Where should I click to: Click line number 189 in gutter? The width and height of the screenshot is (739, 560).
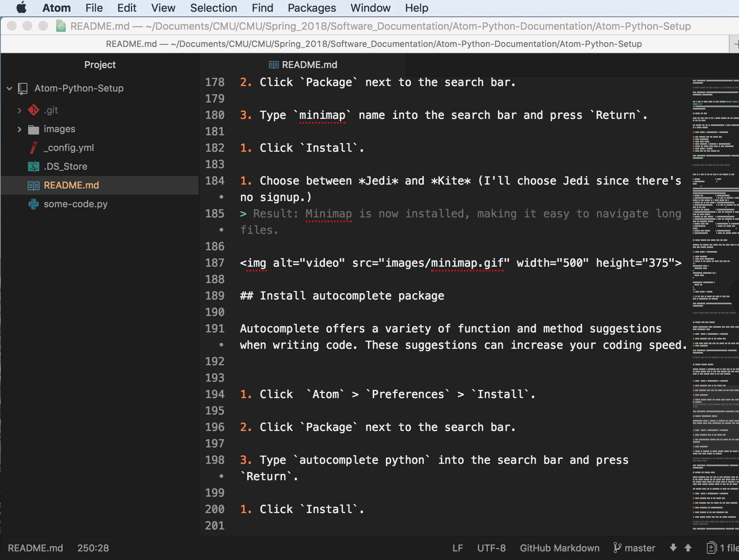pos(215,296)
